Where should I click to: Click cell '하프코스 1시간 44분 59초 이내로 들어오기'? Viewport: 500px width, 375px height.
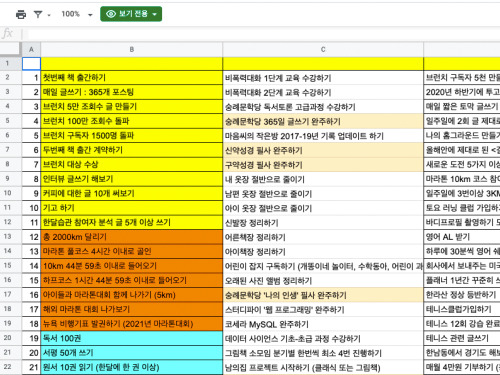point(132,280)
